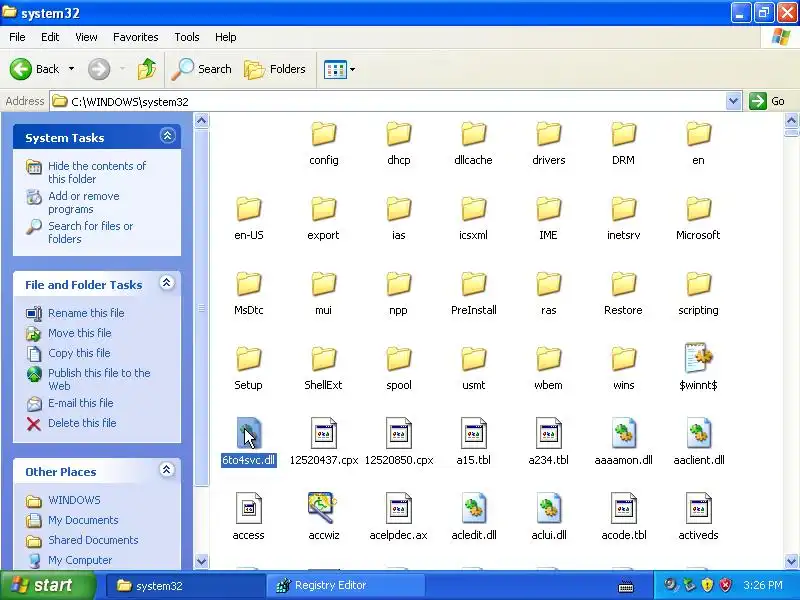The height and width of the screenshot is (600, 800).
Task: Select the activeds file icon
Action: [x=698, y=508]
